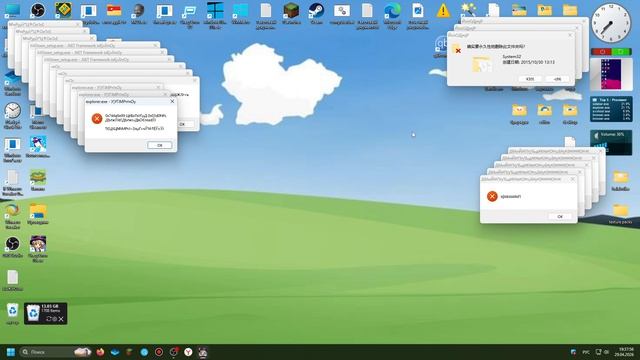Select the anime girl with hat desktop shortcut
Screen dimensions: 640x360
38,244
